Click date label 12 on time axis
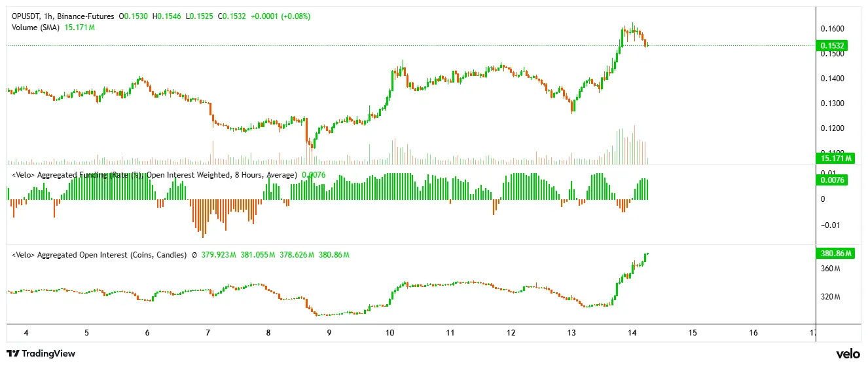868x365 pixels. tap(511, 333)
